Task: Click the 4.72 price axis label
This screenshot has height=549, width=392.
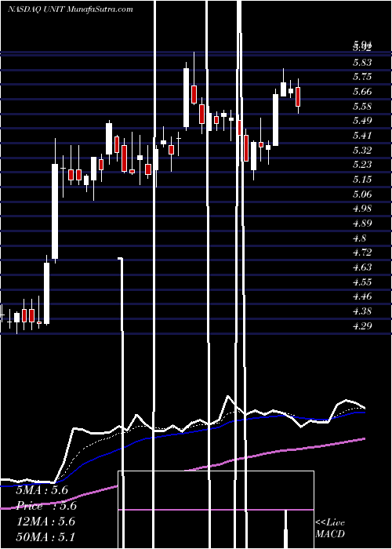Action: [362, 253]
